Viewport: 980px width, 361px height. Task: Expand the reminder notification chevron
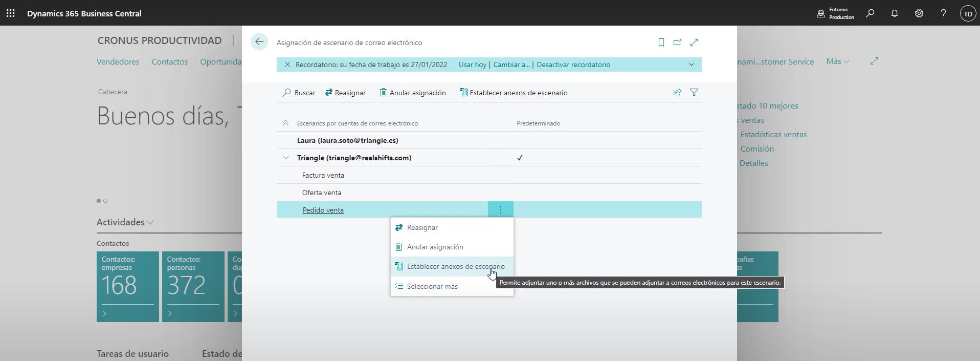[691, 65]
